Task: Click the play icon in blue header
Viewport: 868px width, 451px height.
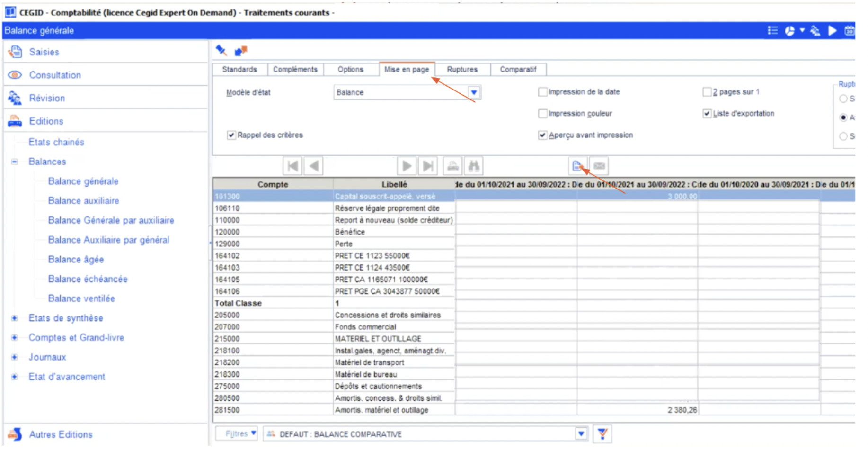Action: coord(832,31)
